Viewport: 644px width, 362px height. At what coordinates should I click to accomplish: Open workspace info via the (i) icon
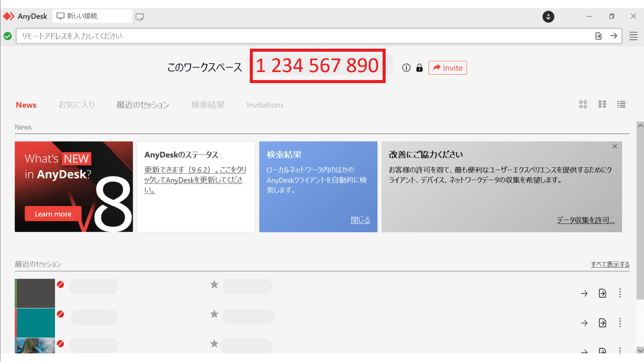pyautogui.click(x=406, y=68)
